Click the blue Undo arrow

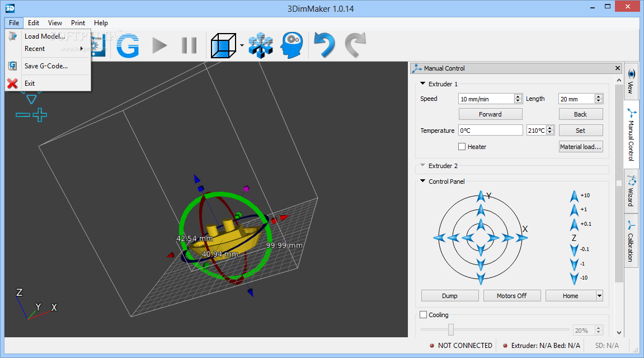point(325,45)
